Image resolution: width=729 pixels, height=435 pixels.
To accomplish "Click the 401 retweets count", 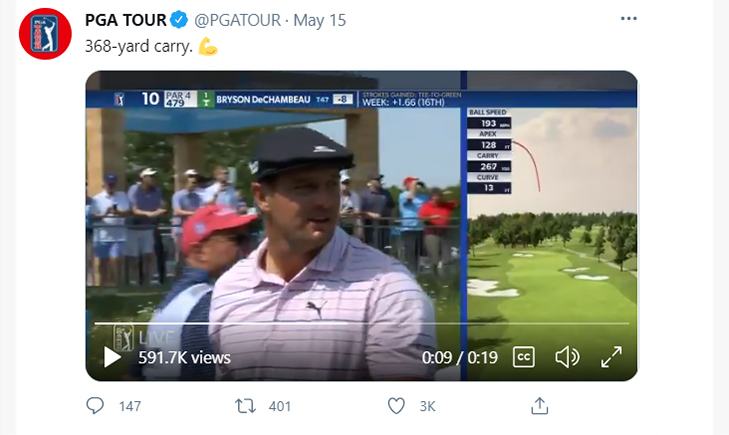I will pos(279,406).
